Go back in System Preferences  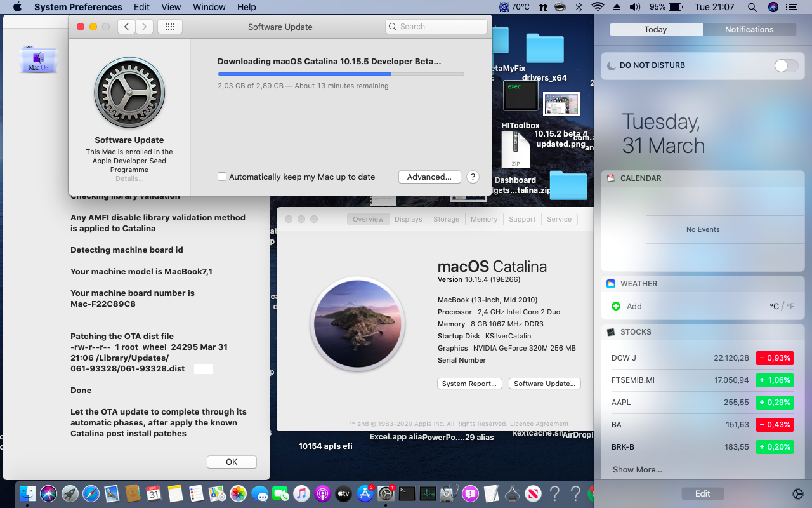(x=126, y=27)
